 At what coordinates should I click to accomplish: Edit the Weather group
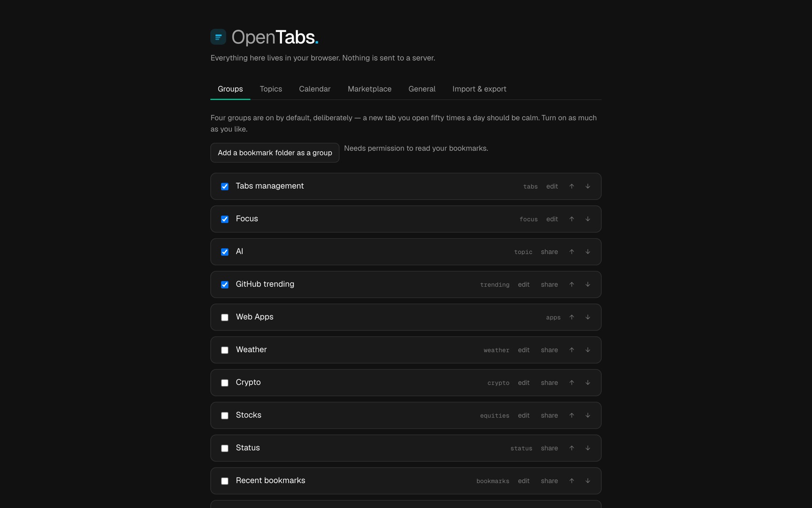coord(524,350)
